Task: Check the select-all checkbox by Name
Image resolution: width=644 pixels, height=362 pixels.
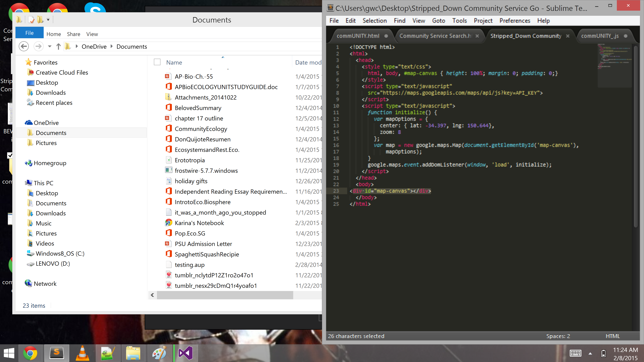Action: coord(157,62)
